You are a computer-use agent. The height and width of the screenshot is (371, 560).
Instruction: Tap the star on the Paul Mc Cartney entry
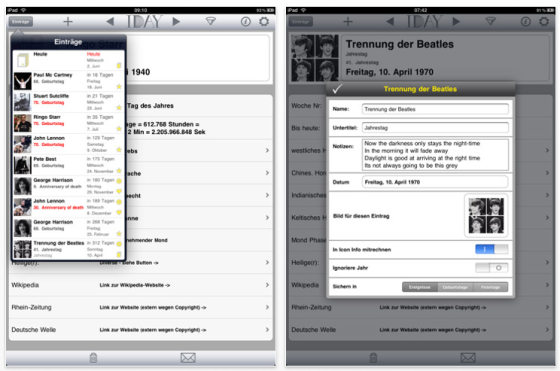pyautogui.click(x=119, y=86)
